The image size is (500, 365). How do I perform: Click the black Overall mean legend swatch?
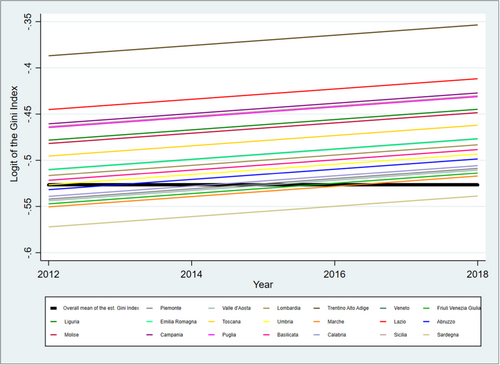coord(53,308)
